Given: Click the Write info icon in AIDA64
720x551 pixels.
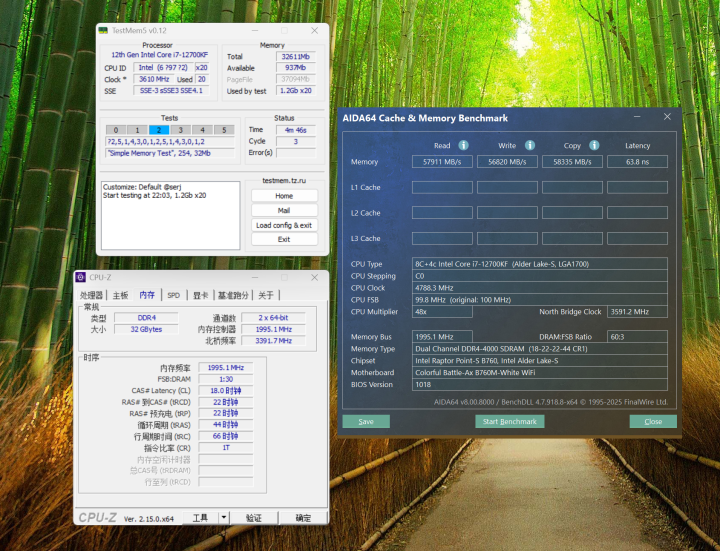Looking at the screenshot, I should (x=530, y=145).
